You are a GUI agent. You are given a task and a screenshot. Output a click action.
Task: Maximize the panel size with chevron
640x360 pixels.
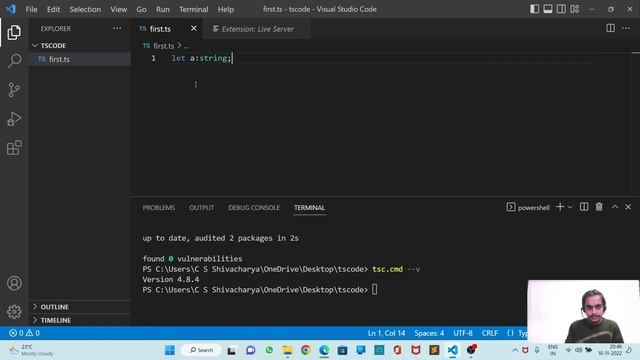(615, 207)
